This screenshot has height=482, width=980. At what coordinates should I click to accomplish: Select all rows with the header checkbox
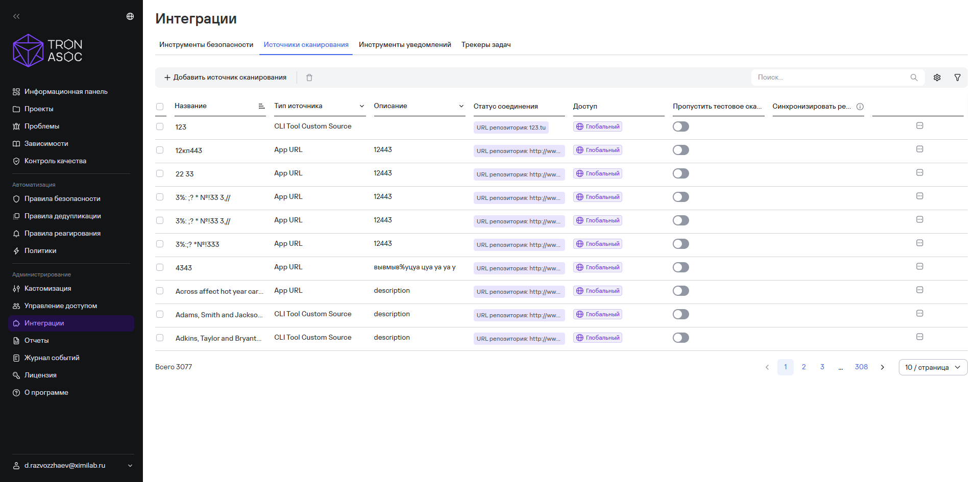click(x=160, y=107)
